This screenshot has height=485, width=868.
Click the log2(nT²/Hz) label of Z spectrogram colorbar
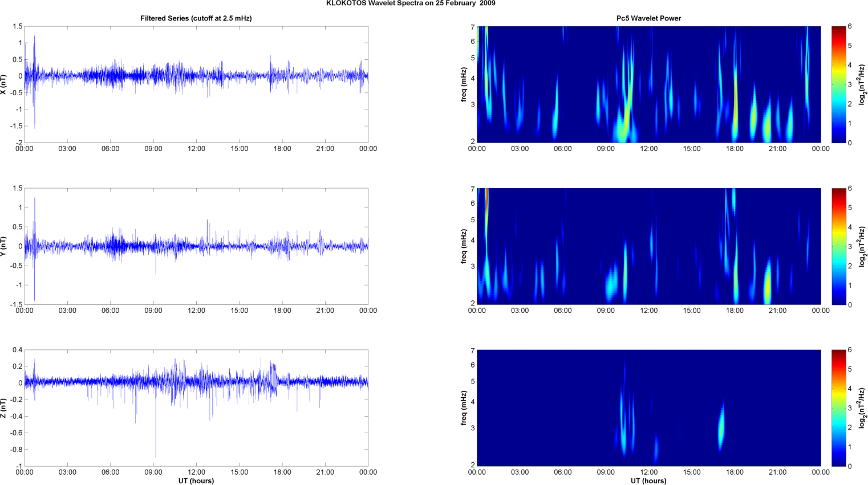(x=863, y=408)
